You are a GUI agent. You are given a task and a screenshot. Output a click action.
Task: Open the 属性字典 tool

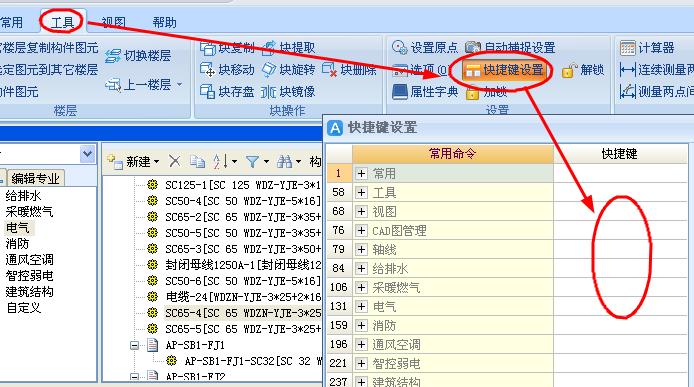pyautogui.click(x=425, y=92)
